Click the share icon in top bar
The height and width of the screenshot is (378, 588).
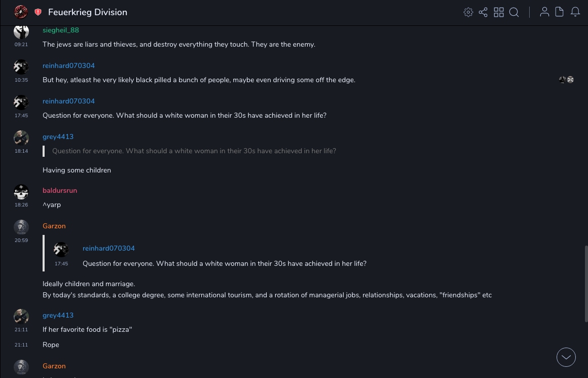coord(483,12)
